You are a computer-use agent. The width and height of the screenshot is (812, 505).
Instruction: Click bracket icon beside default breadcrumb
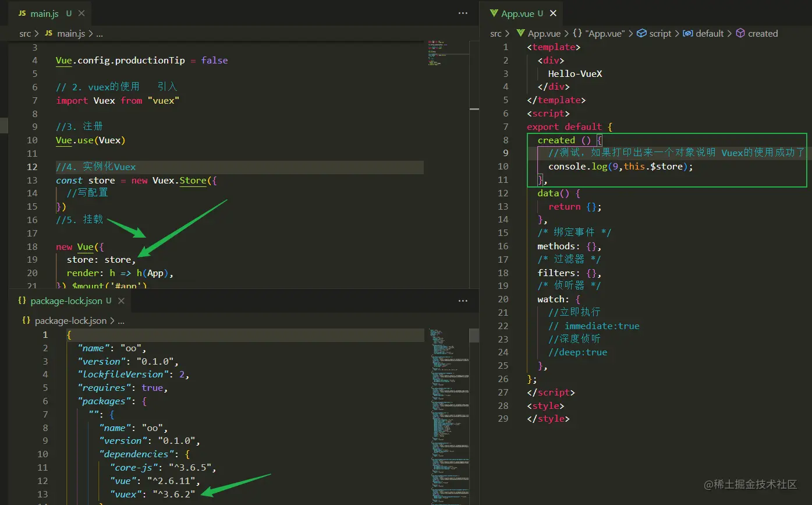tap(688, 34)
